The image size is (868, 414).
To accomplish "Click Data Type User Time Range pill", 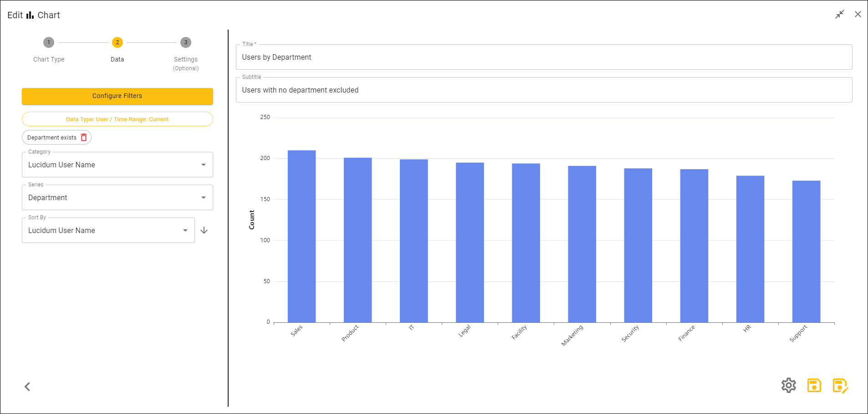I will coord(117,119).
